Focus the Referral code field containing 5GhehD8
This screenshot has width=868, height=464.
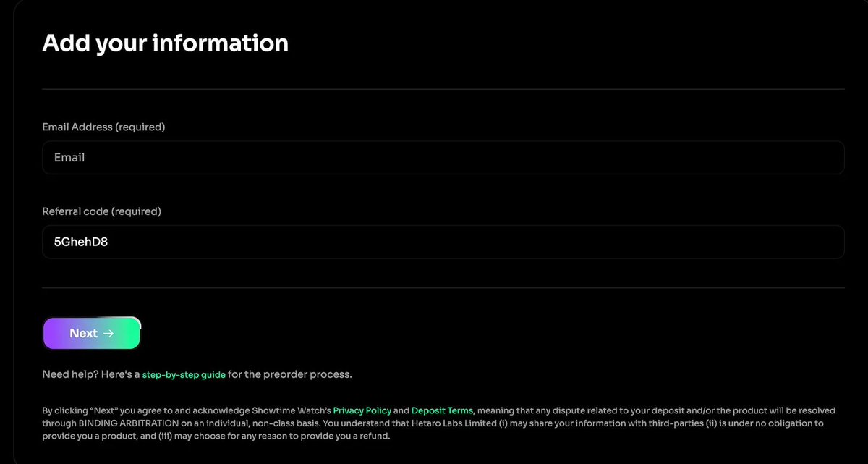pyautogui.click(x=443, y=242)
